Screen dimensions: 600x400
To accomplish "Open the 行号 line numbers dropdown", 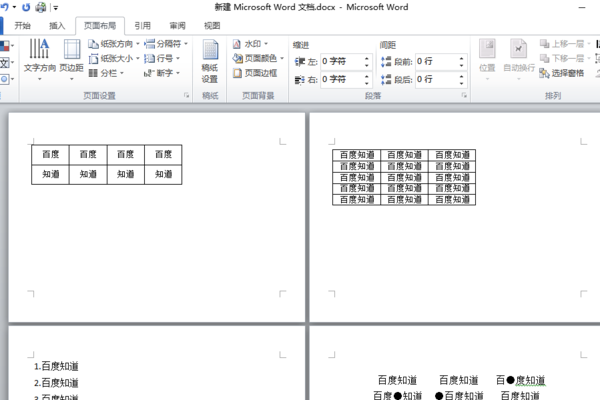I will [x=162, y=59].
